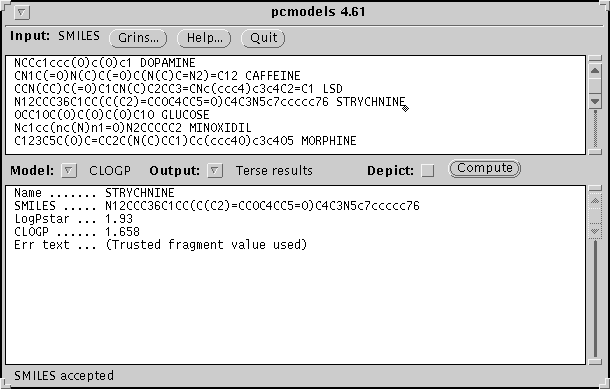Click the input list scrollbar thumb
The width and height of the screenshot is (610, 389).
[595, 86]
